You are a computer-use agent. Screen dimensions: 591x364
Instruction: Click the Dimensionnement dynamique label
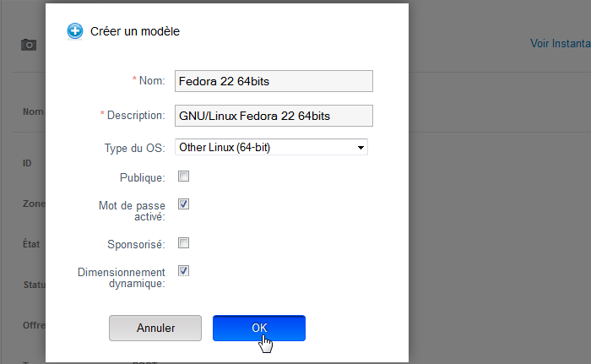pyautogui.click(x=122, y=278)
